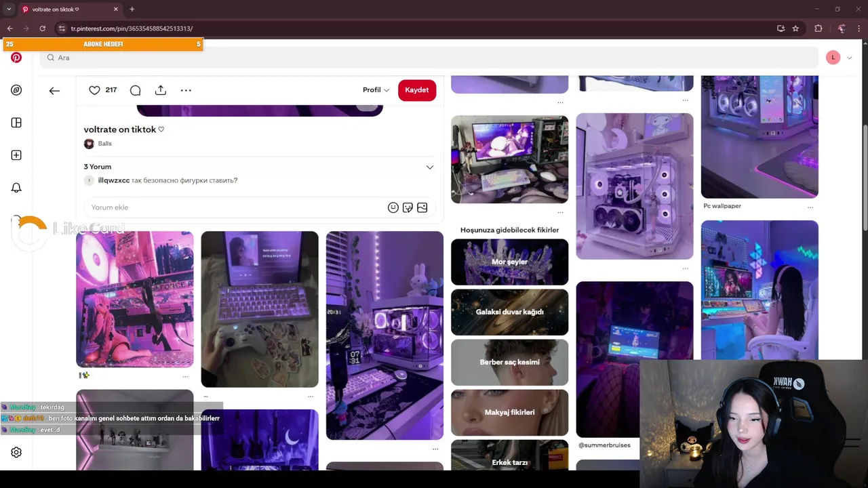Open the girl at blue neon desk pin
868x488 pixels.
[x=759, y=290]
